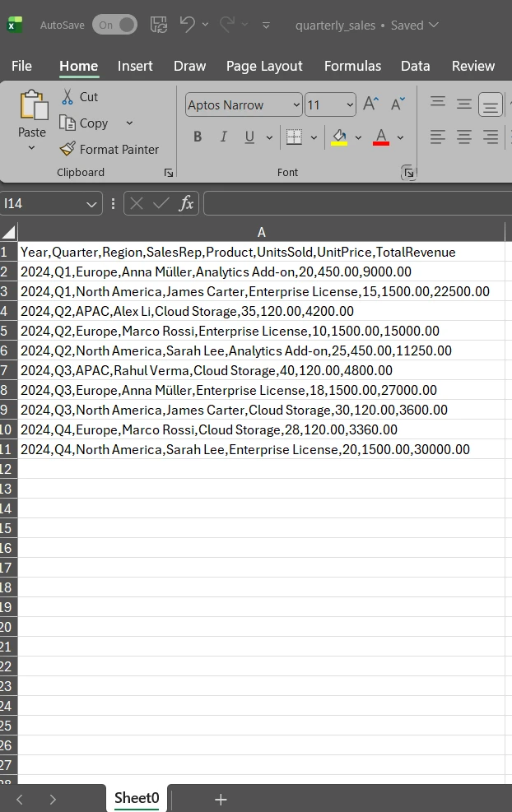512x812 pixels.
Task: Click the Save icon in title bar
Action: [x=159, y=25]
